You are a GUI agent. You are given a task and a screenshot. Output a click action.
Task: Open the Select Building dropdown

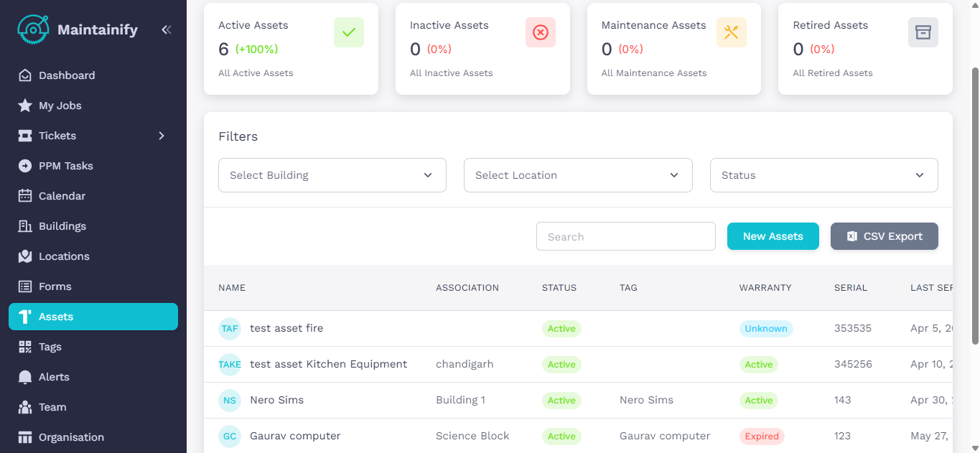point(332,175)
